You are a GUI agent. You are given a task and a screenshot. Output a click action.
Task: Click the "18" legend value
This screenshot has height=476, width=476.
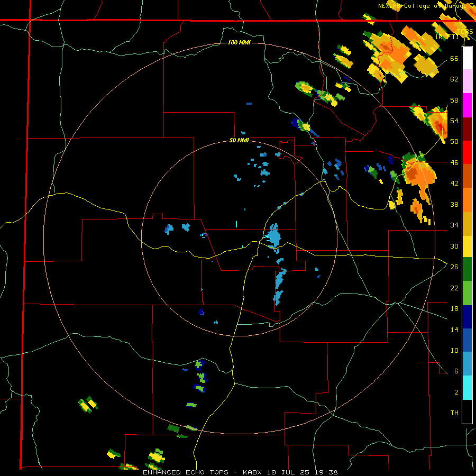[454, 309]
